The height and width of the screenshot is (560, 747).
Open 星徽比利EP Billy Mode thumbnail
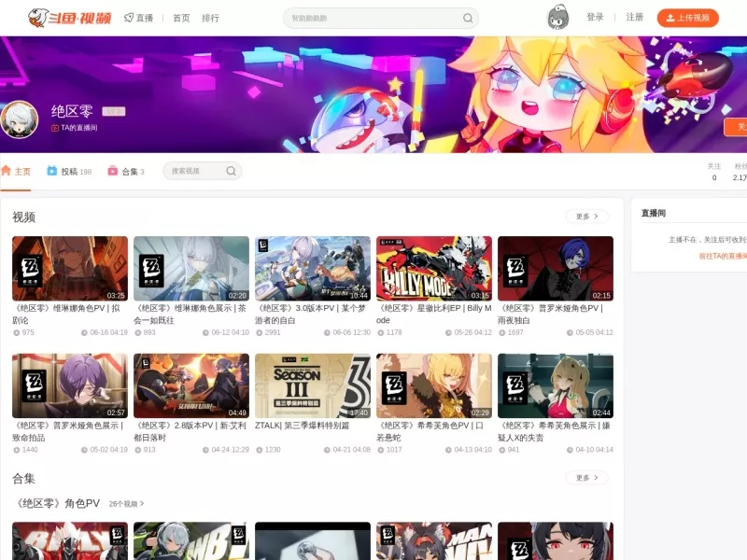tap(434, 269)
